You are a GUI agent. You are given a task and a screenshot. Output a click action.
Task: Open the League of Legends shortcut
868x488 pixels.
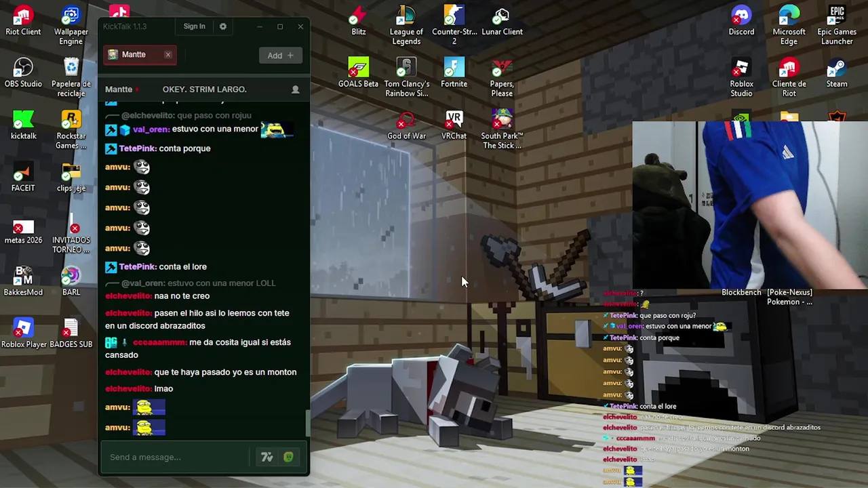(406, 25)
